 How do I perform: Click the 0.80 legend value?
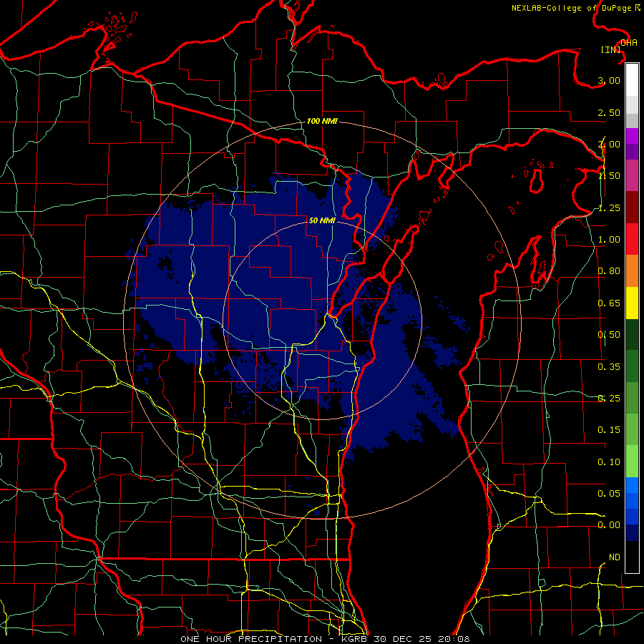pos(609,271)
